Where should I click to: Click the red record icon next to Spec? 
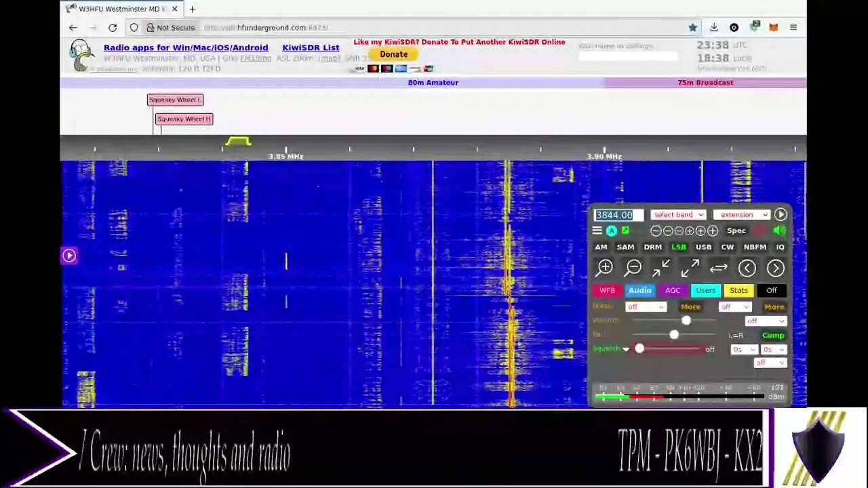click(760, 230)
